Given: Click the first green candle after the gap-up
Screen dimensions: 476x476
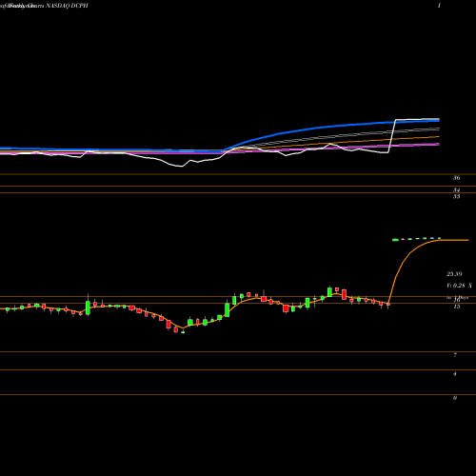Looking at the screenshot, I should point(395,240).
